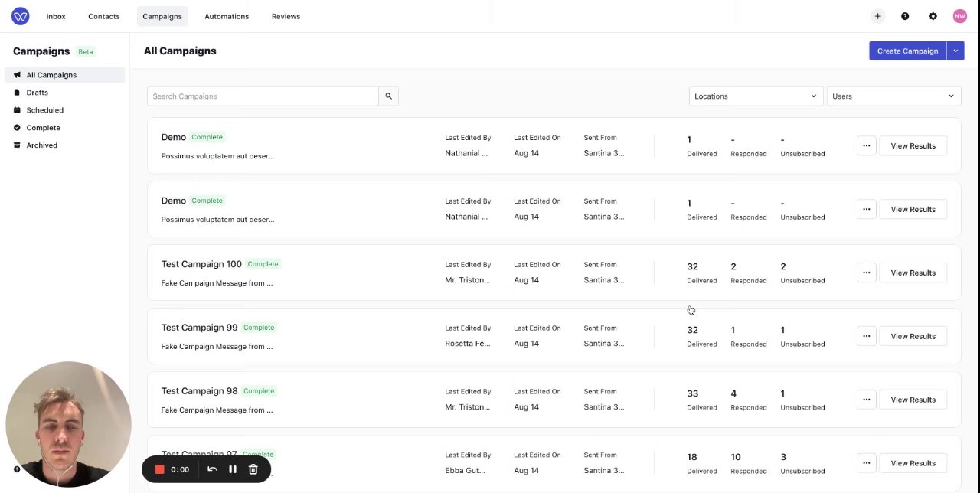Image resolution: width=980 pixels, height=493 pixels.
Task: Stop the screen recording
Action: (160, 469)
